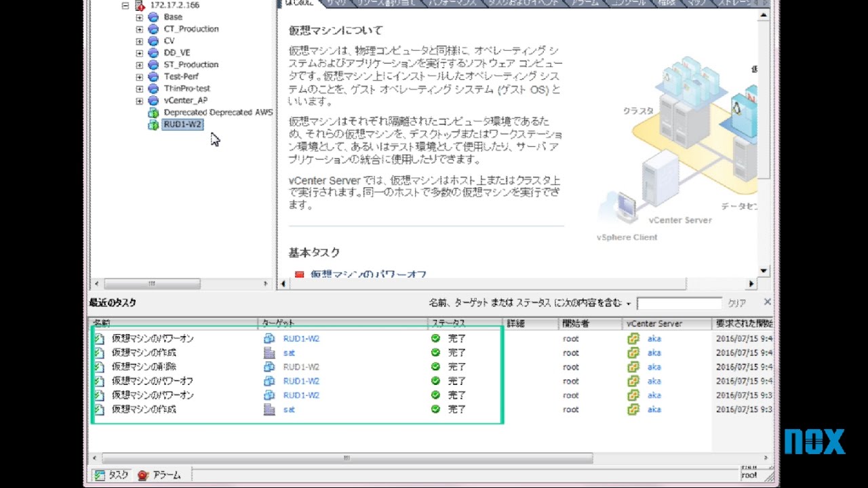Click the down arrow of the content vertical scrollbar
The width and height of the screenshot is (868, 488).
click(764, 270)
